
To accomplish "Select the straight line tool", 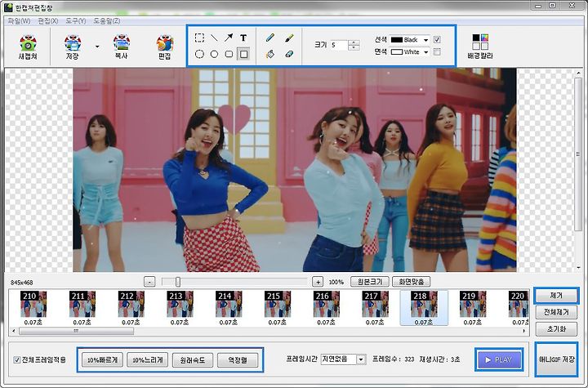I will coord(214,38).
